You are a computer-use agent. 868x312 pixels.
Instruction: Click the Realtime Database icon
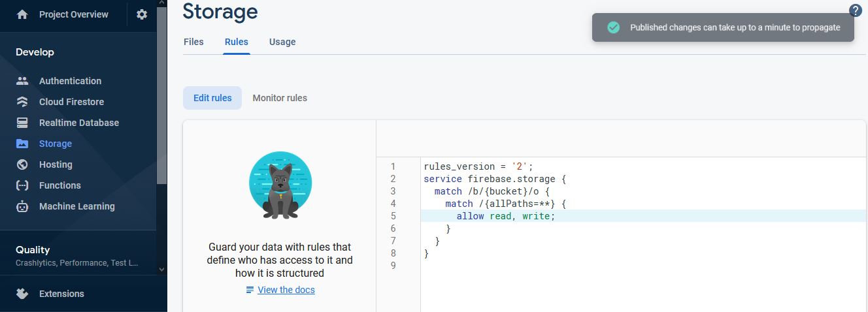pos(22,123)
